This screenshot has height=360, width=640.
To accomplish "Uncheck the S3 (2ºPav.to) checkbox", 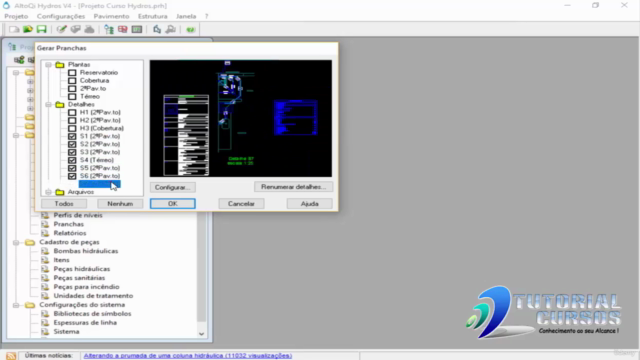I will 72,152.
